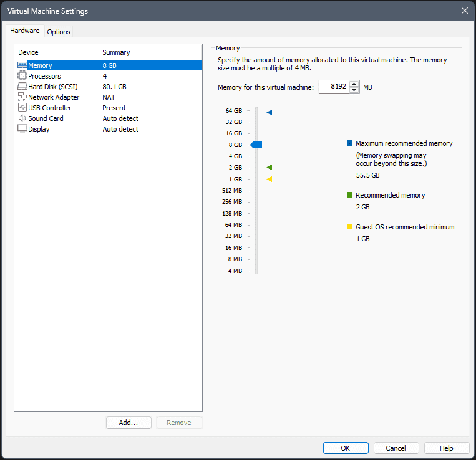Click the 4 MB slider scale label
476x460 pixels.
pos(235,271)
